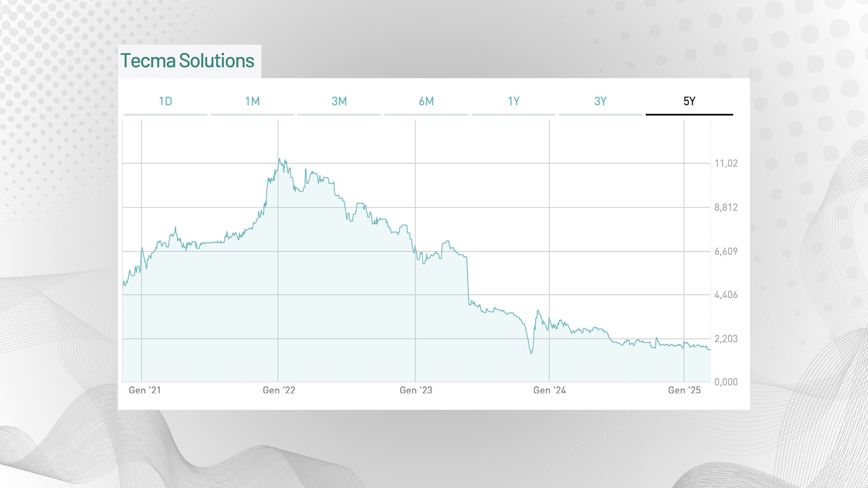Click the 2,203 y-axis value
The image size is (868, 488).
(726, 339)
